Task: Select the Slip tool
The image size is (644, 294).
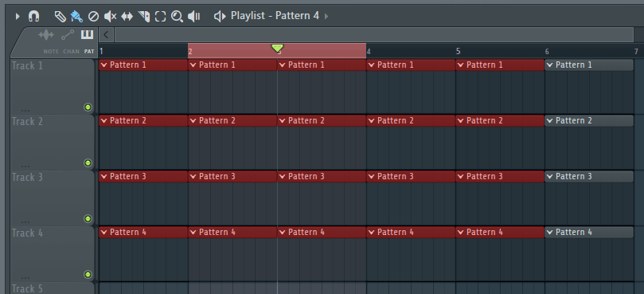Action: (x=127, y=17)
